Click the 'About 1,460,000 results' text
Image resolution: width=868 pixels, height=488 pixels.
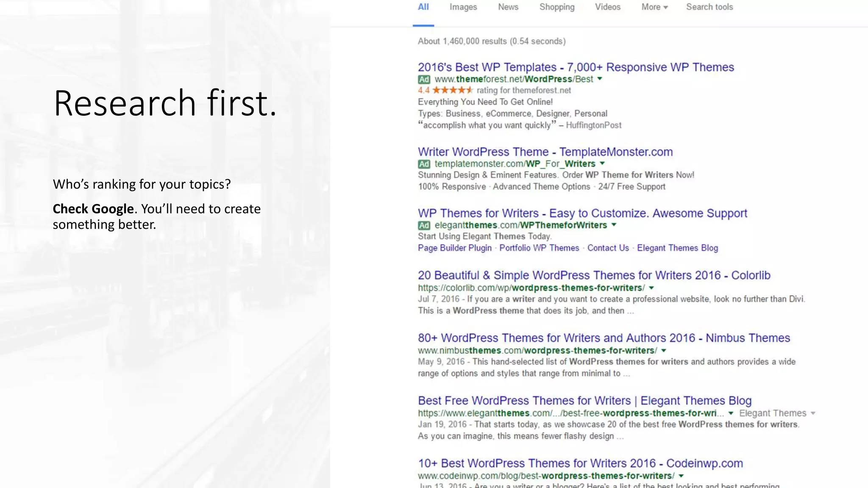coord(492,42)
